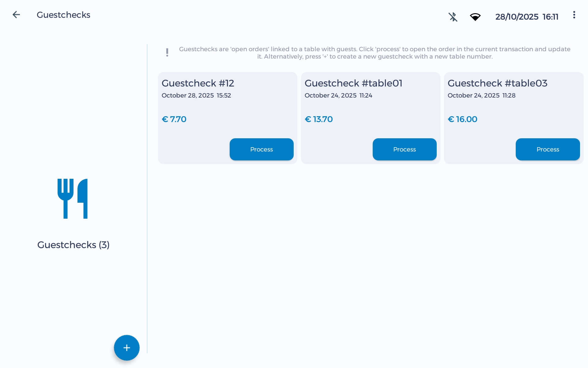
Task: Select the Guestcheck #table01 card title
Action: 353,83
